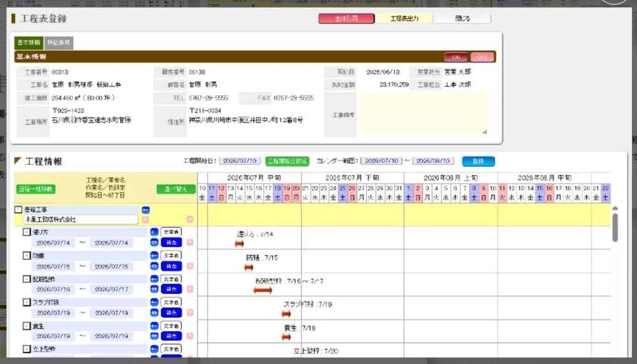
Task: Remove 木星工務店株式会社 with adjacent pink X
Action: [145, 220]
